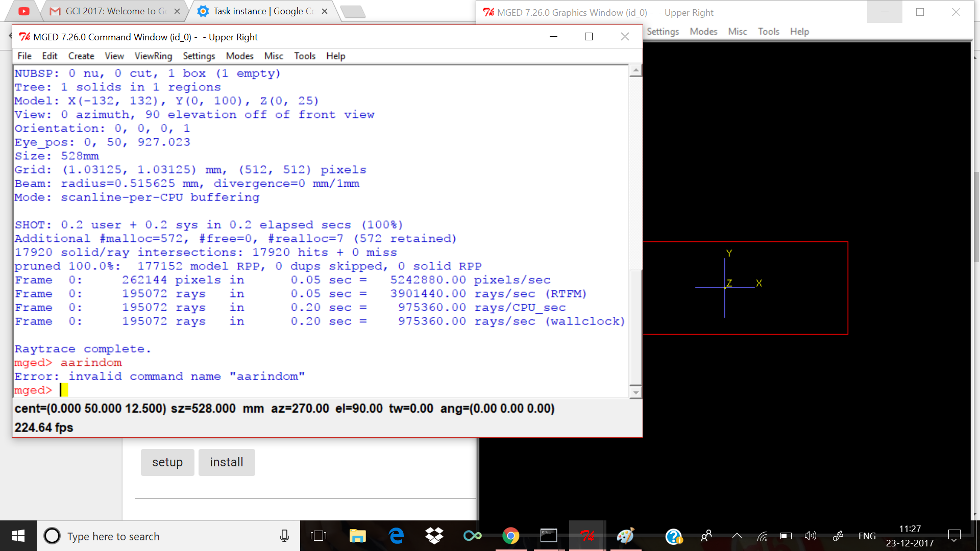
Task: Click battery status tray icon
Action: 786,536
